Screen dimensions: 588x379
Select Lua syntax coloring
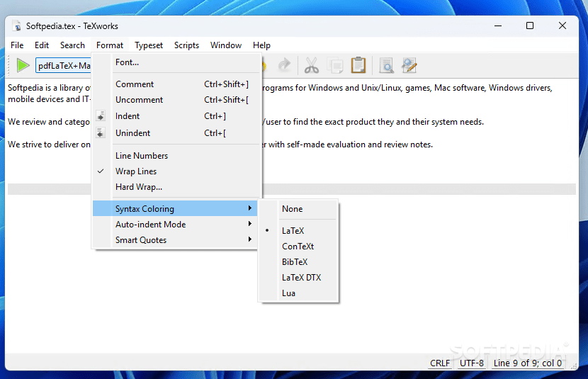coord(298,293)
